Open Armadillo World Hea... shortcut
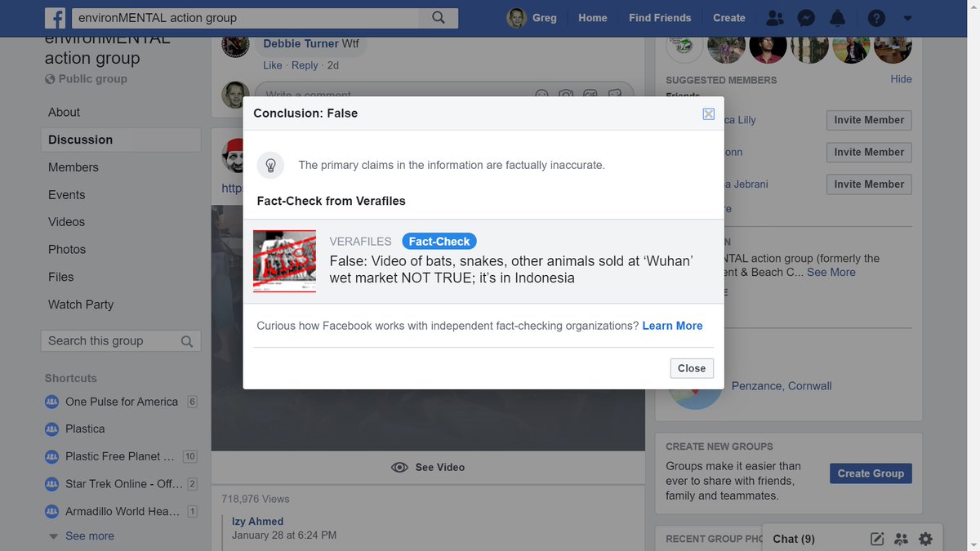The width and height of the screenshot is (980, 551). coord(122,511)
